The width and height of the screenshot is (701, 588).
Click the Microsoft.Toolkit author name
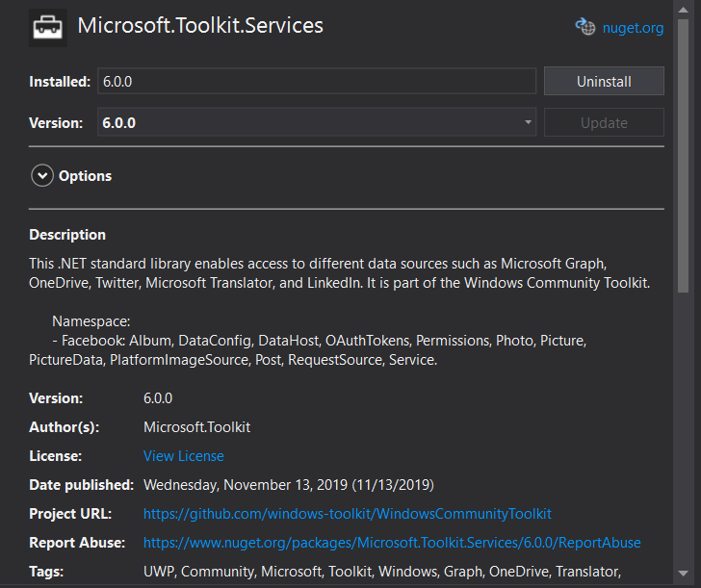[196, 427]
